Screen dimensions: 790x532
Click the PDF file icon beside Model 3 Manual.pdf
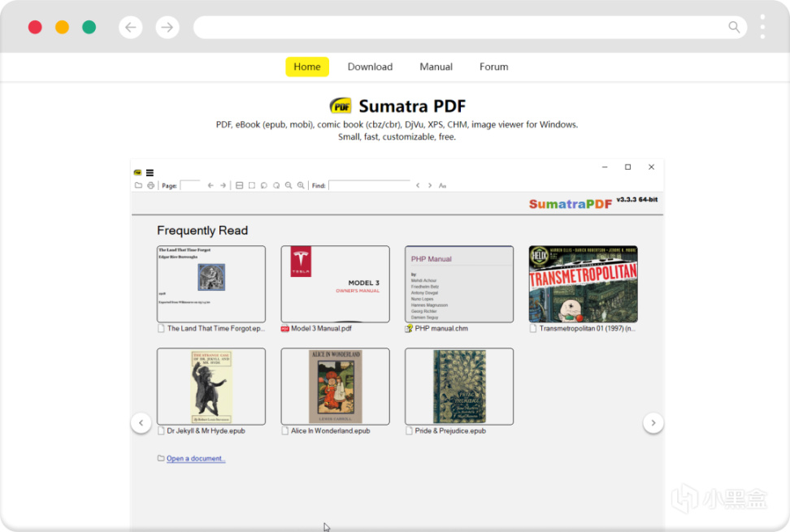coord(284,329)
